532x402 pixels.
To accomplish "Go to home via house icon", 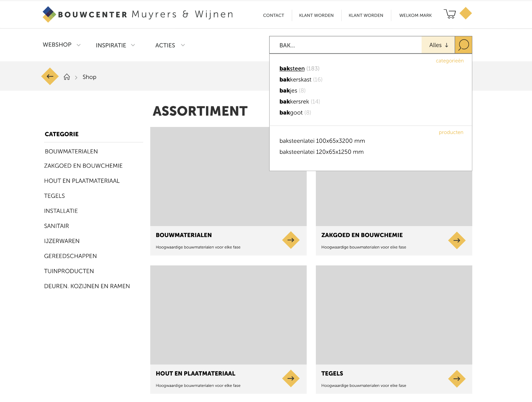I will [x=67, y=77].
